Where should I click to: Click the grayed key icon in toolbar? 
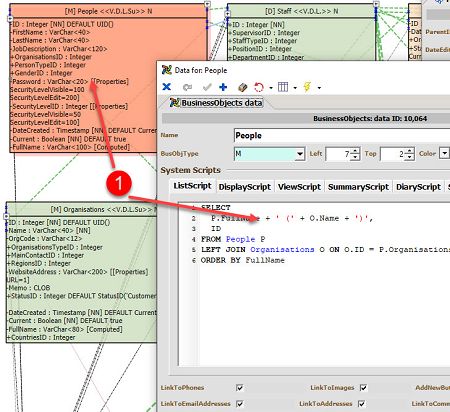(x=188, y=87)
